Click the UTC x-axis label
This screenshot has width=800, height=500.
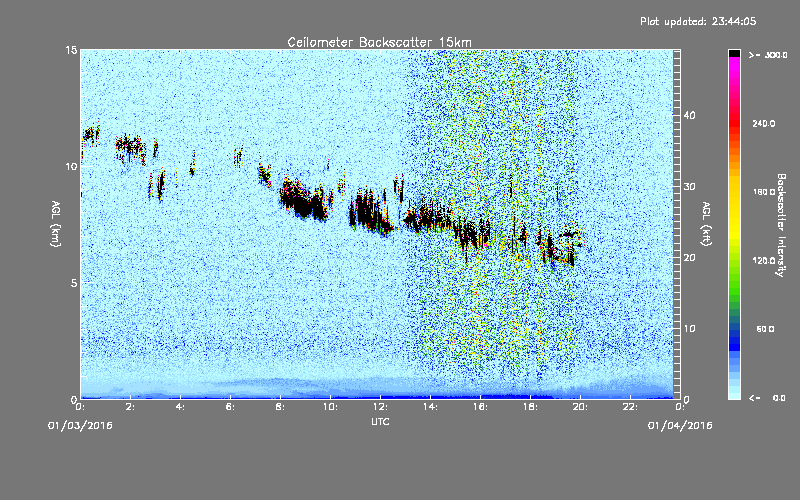(x=380, y=421)
